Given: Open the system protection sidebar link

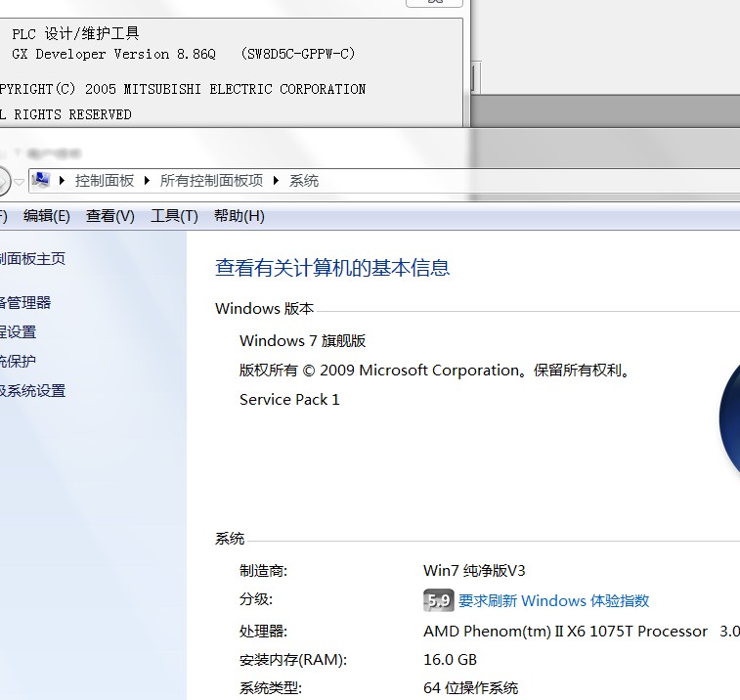Looking at the screenshot, I should [x=19, y=361].
